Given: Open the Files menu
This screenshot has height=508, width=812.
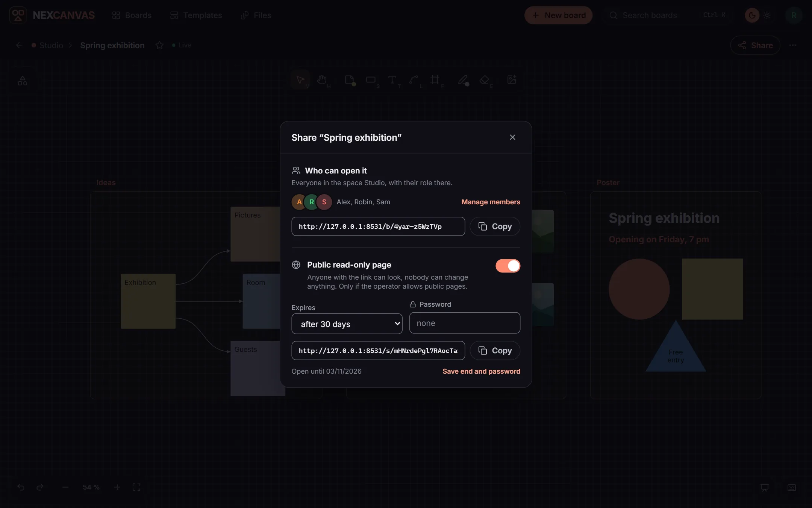Looking at the screenshot, I should pyautogui.click(x=256, y=15).
